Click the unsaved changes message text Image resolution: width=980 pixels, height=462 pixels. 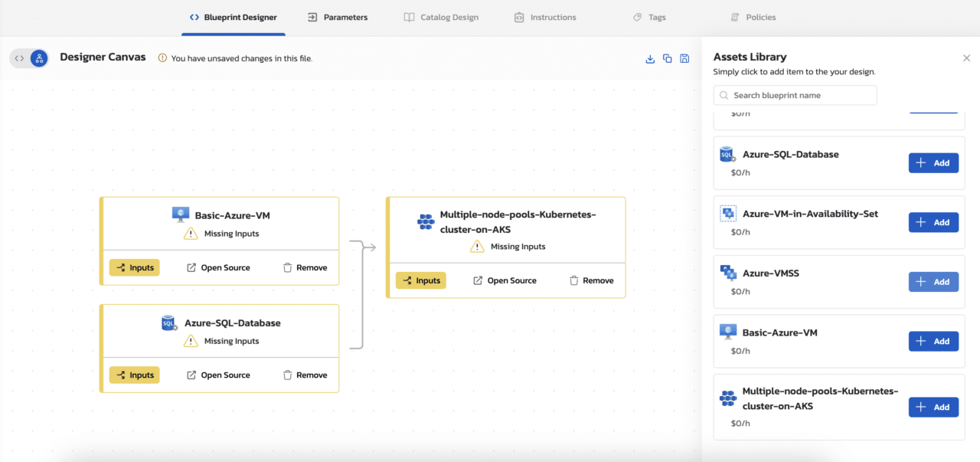241,58
